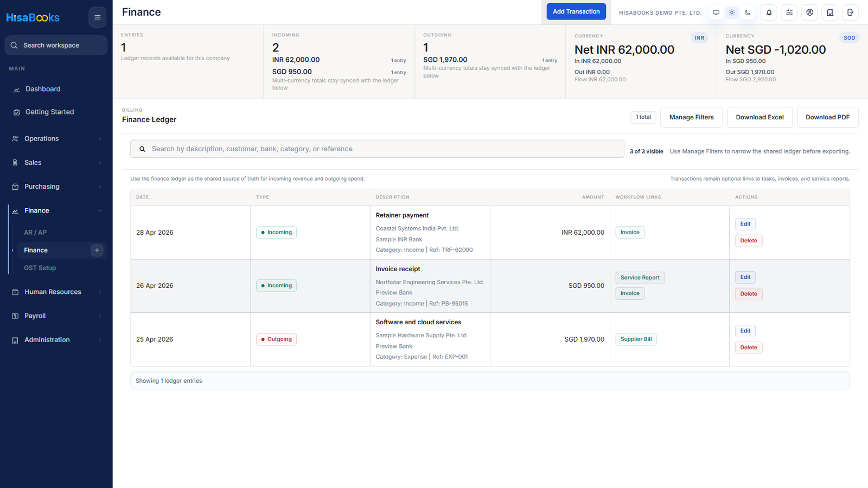Expand the Purchasing menu chevron
This screenshot has width=868, height=488.
[100, 187]
